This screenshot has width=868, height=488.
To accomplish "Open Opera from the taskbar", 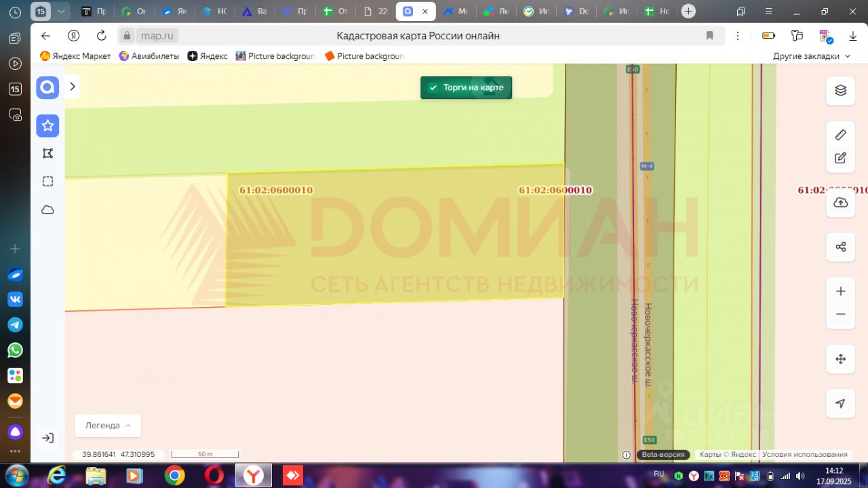I will 214,476.
